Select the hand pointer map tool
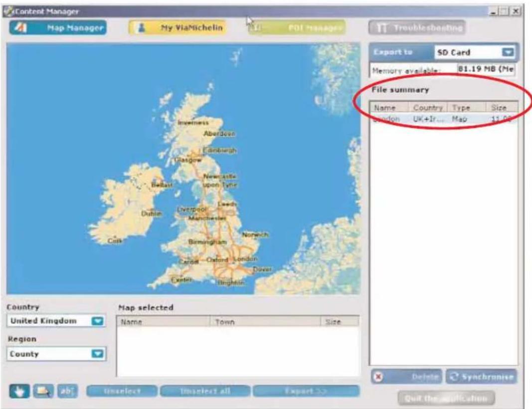Screen dimensions: 532x409 (x=19, y=391)
